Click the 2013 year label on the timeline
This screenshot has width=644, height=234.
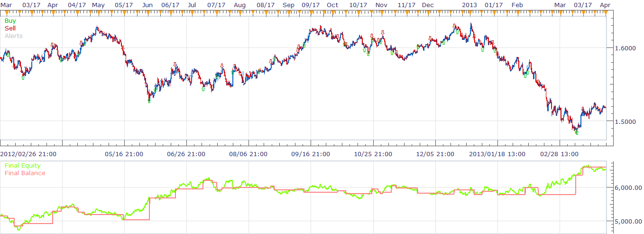click(469, 5)
